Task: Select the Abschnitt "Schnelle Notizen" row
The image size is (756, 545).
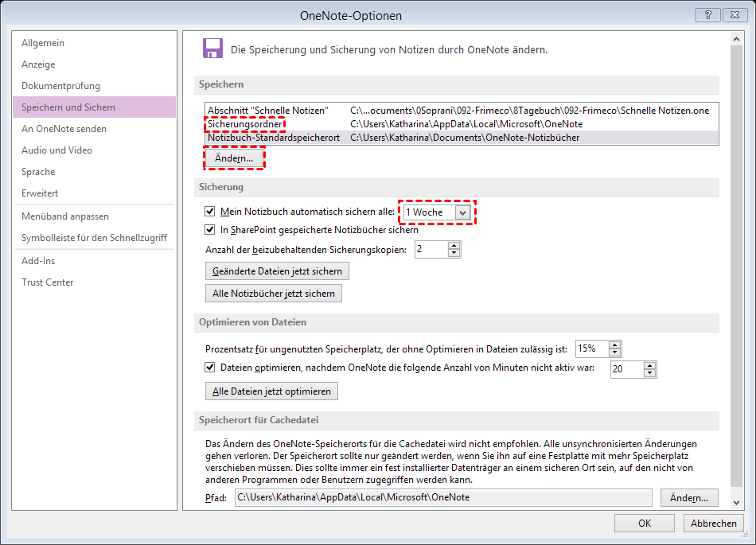Action: pyautogui.click(x=462, y=111)
